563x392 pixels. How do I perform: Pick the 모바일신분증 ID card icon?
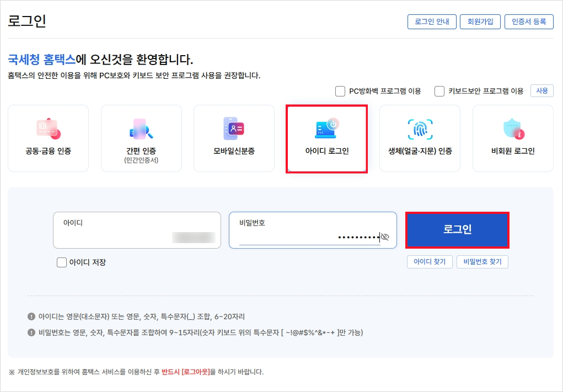point(234,128)
